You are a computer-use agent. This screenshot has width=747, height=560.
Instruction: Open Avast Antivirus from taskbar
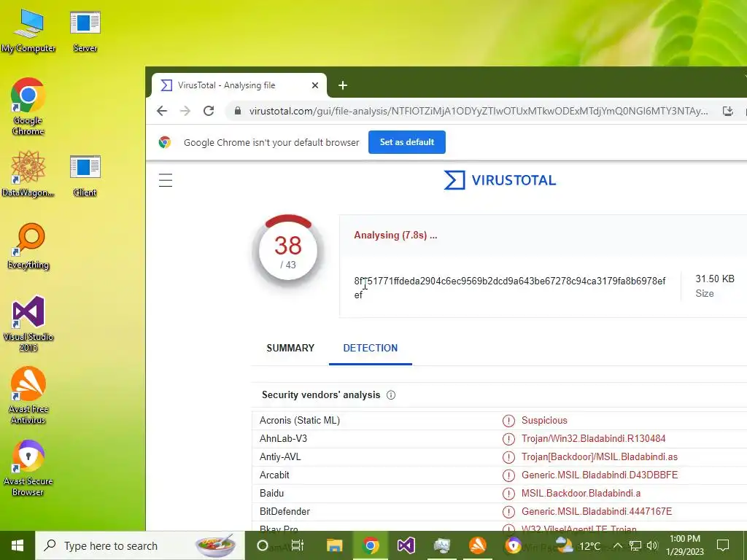477,545
